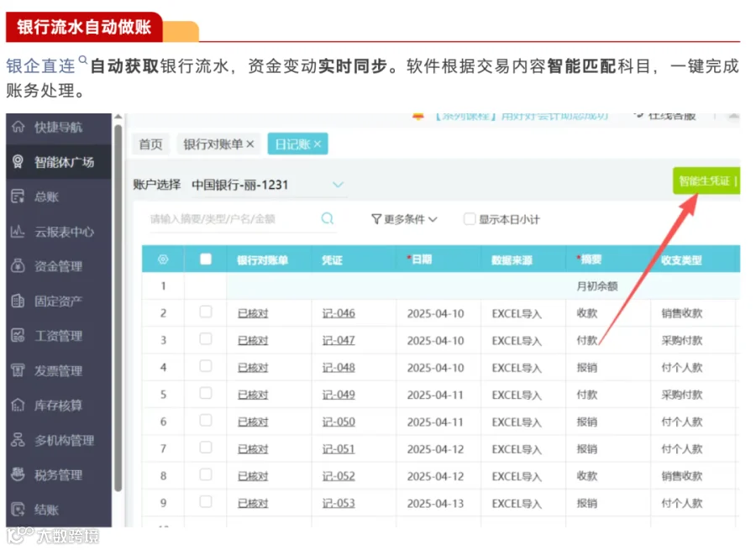Open the 中国银行-丽-1231 account selector
756x550 pixels.
268,185
